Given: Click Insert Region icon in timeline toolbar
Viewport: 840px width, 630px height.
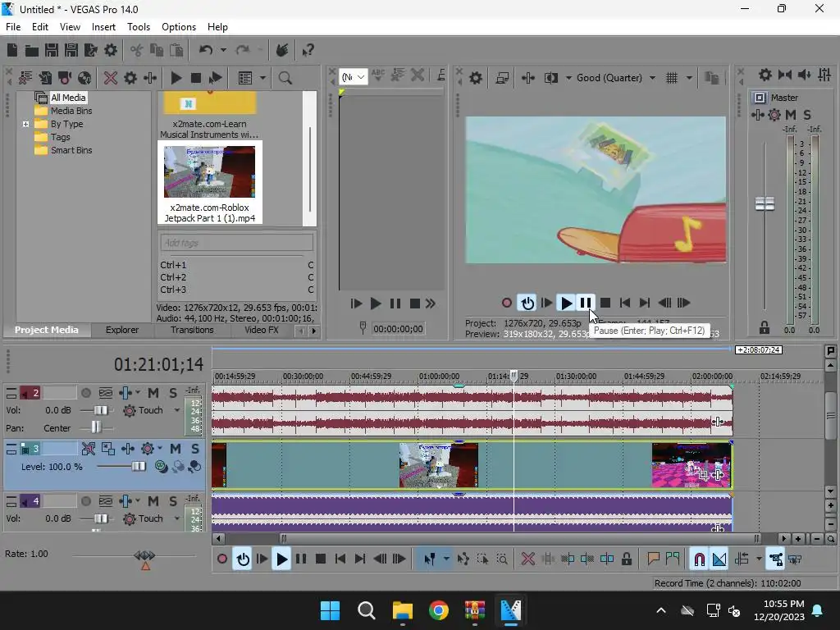Looking at the screenshot, I should click(673, 559).
